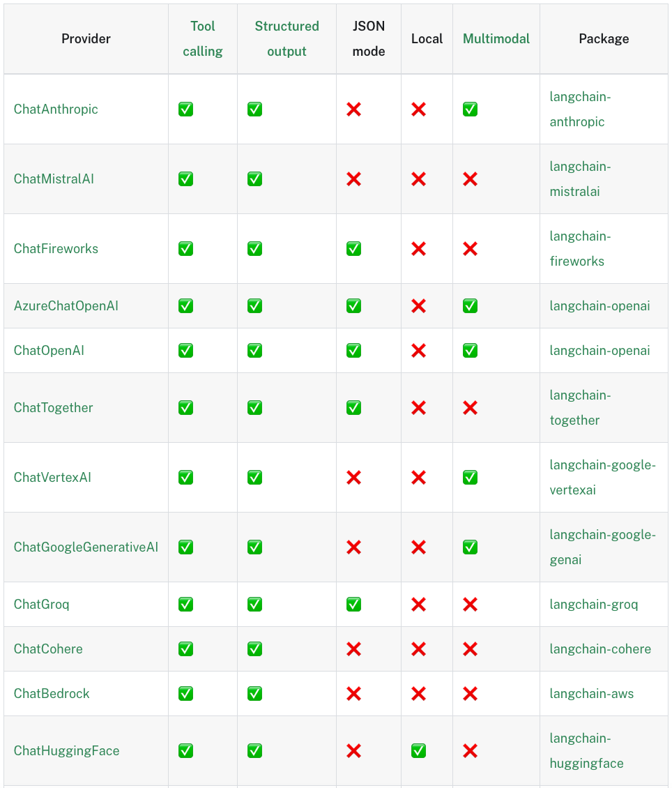
Task: Click the ChatAnthropic Tool calling checkmark icon
Action: click(186, 109)
